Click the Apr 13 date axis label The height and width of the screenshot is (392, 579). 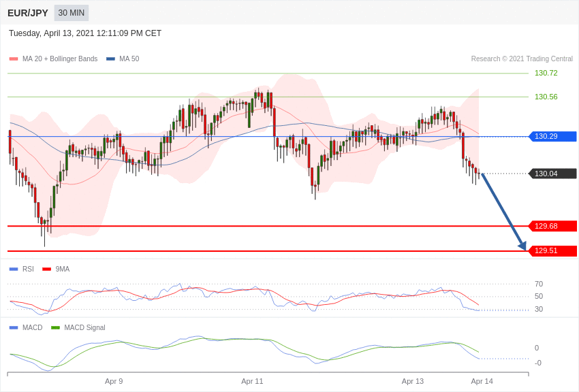[413, 381]
